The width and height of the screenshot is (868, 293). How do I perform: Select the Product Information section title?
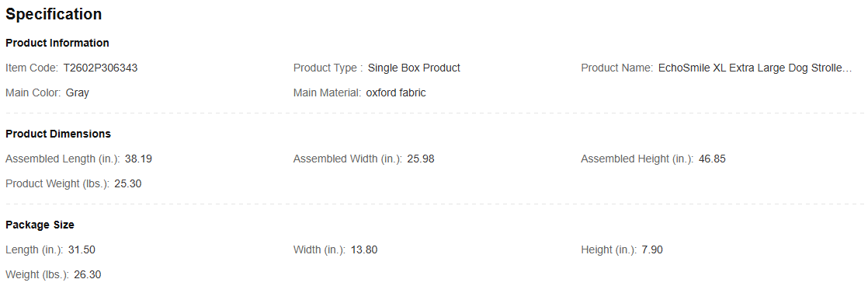(57, 43)
